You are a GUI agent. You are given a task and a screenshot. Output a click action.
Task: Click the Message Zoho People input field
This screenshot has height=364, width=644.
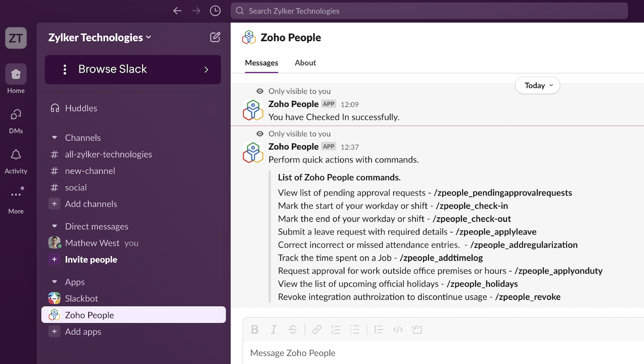tap(421, 353)
